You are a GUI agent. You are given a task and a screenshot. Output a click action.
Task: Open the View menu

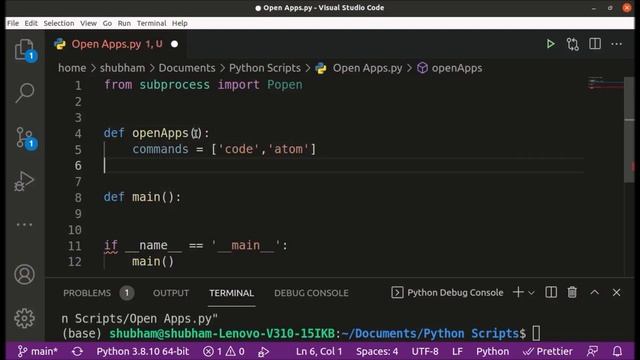88,23
